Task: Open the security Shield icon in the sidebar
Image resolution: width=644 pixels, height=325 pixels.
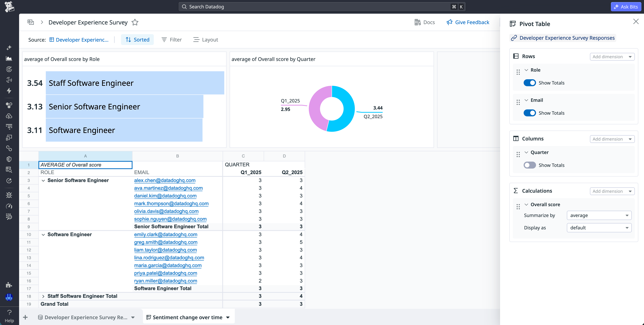Action: click(9, 159)
